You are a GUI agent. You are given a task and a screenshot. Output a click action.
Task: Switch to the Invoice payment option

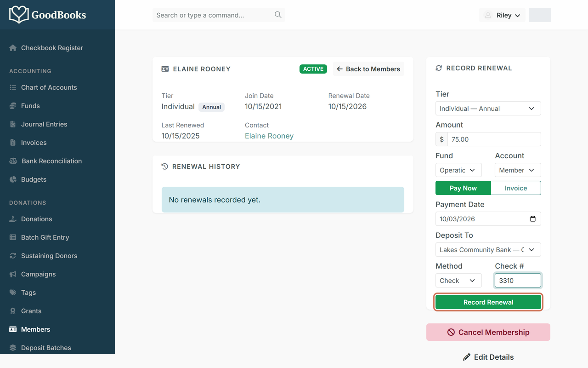click(x=516, y=188)
